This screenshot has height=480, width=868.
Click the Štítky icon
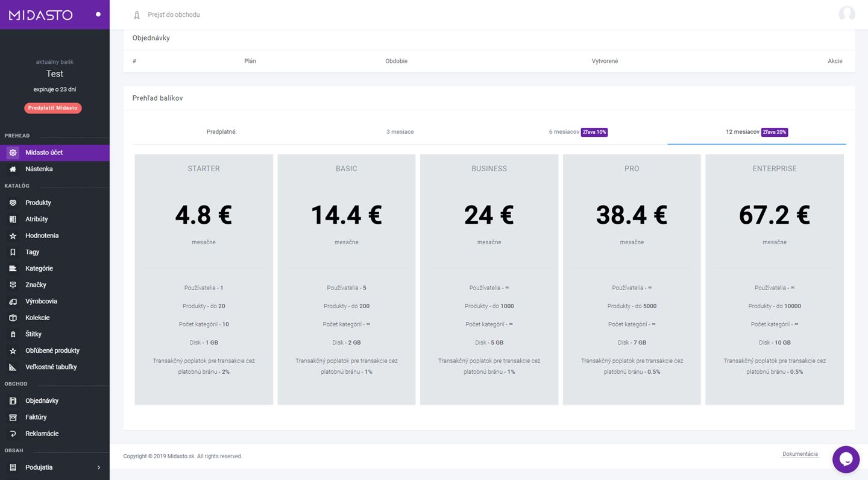[x=13, y=334]
